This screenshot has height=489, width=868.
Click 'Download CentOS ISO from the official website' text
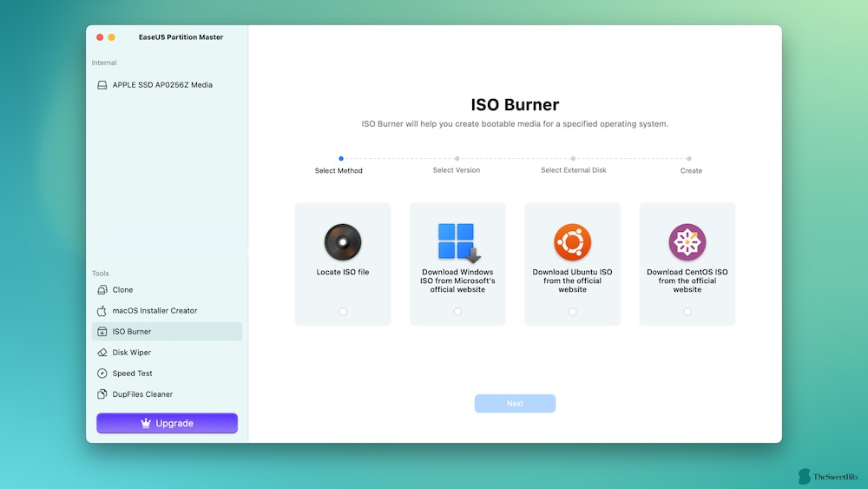(x=687, y=281)
